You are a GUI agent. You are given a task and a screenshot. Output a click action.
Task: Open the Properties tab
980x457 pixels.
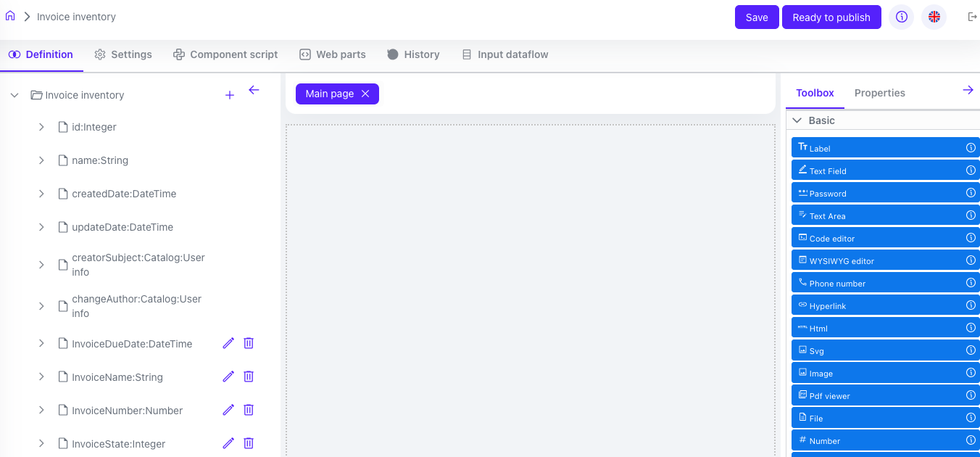tap(879, 93)
